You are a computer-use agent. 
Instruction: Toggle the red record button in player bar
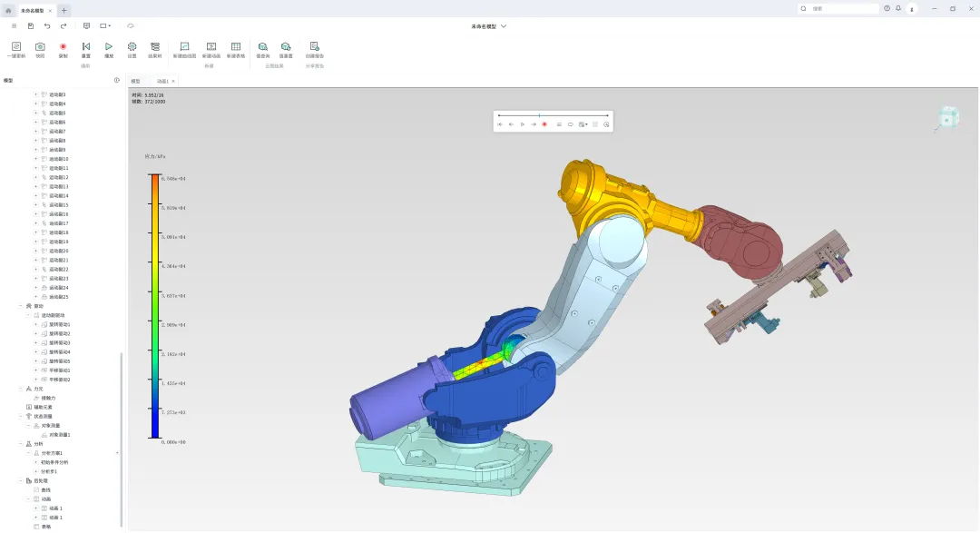pos(544,124)
